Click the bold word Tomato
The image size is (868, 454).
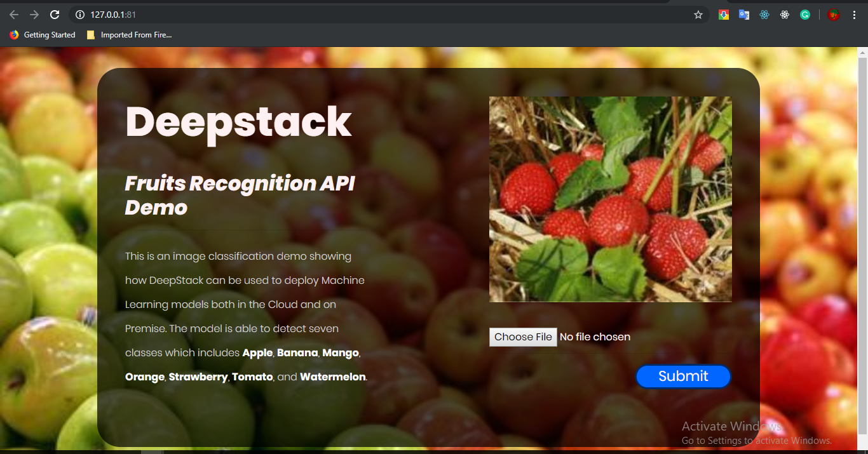[252, 377]
